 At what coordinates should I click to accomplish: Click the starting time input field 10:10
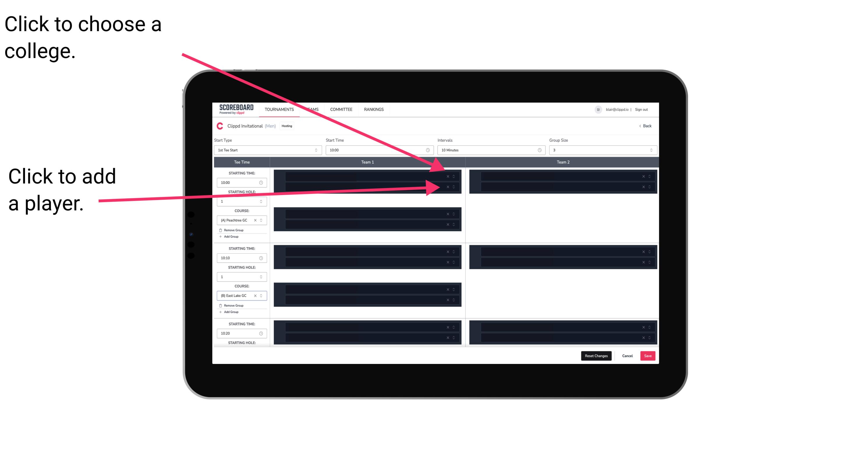(239, 258)
